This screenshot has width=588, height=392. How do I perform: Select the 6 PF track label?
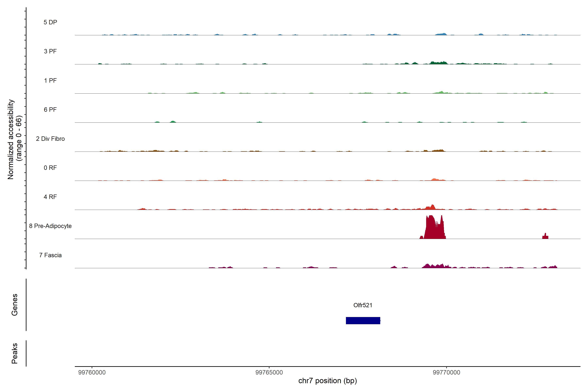point(50,109)
